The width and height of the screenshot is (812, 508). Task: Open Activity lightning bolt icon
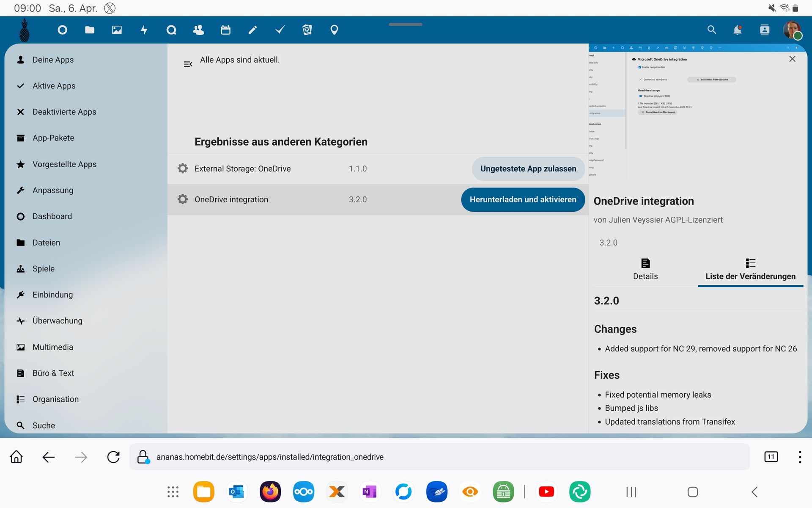coord(144,30)
